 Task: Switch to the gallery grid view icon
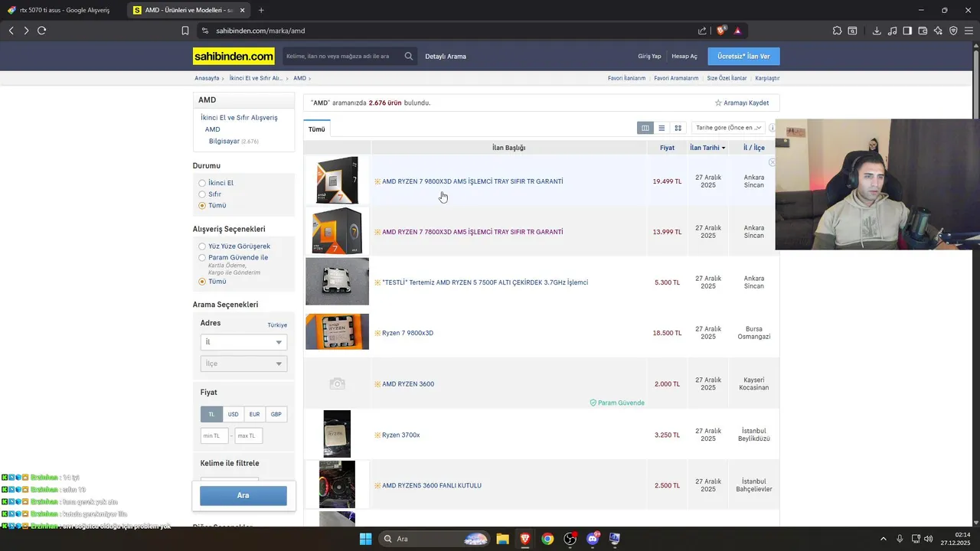(x=678, y=128)
